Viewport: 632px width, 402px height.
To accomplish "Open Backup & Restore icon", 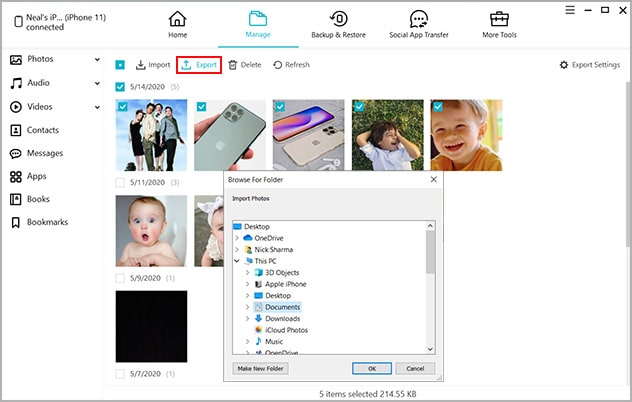I will point(339,19).
